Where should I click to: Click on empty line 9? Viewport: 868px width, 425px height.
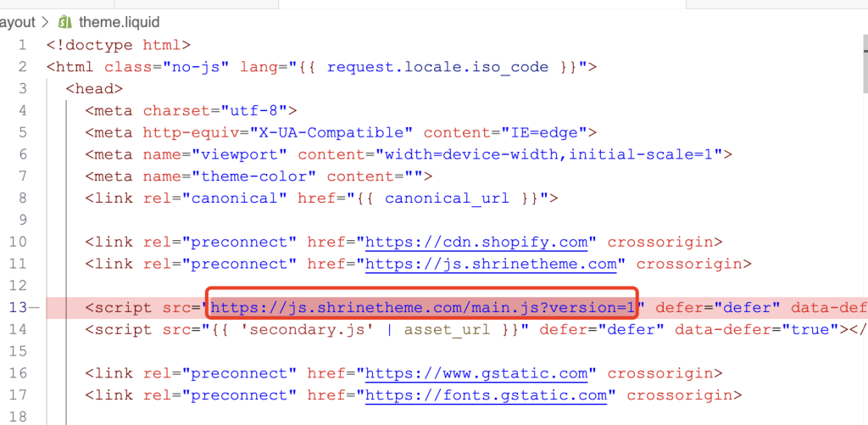point(254,220)
